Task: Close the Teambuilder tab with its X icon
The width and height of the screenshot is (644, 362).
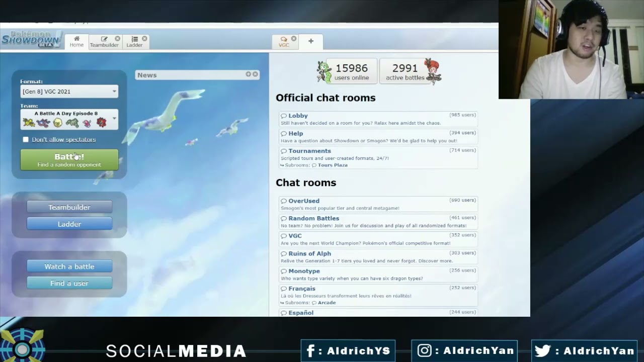Action: click(x=117, y=39)
